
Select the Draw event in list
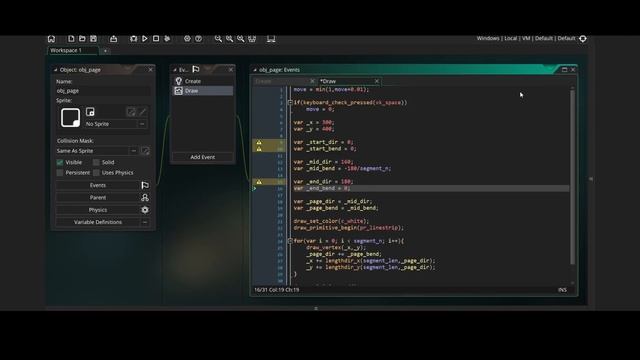click(203, 91)
